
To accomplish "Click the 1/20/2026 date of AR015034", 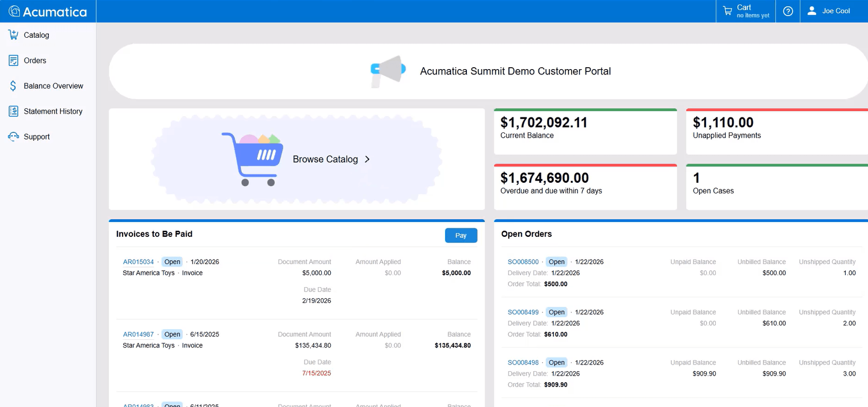I will click(204, 262).
